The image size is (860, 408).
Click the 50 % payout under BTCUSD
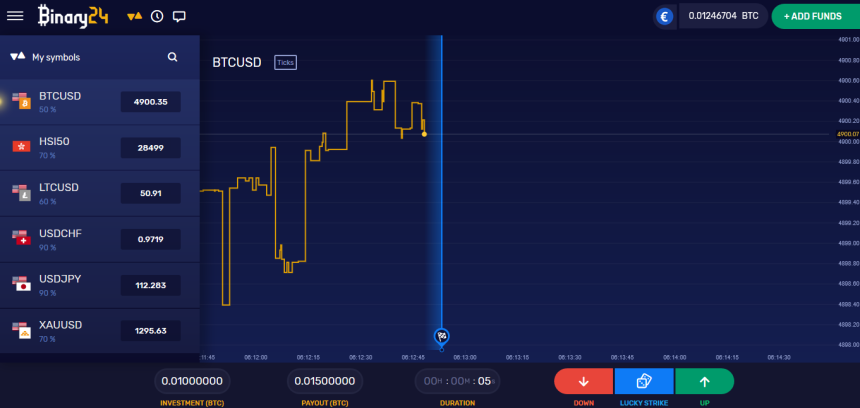(x=48, y=110)
